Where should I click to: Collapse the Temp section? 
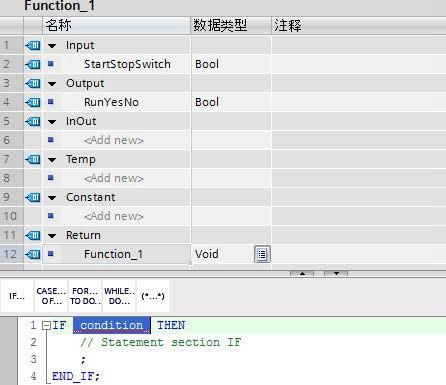(x=52, y=160)
